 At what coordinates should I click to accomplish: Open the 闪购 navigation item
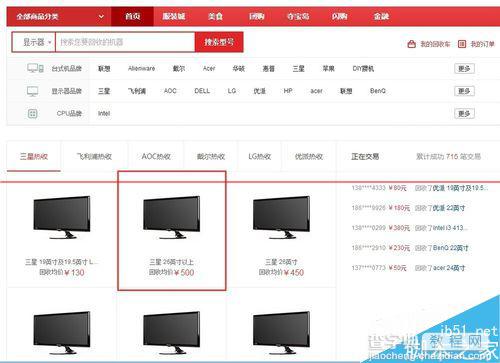pos(340,16)
